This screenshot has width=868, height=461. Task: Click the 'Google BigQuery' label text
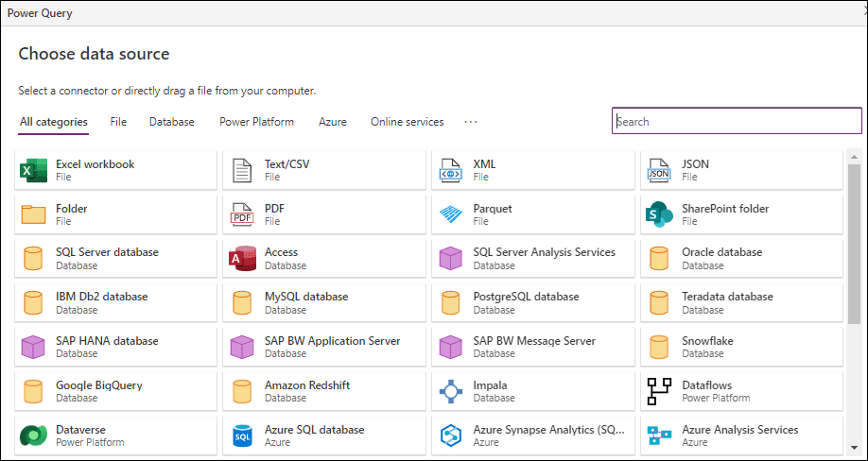(x=99, y=385)
